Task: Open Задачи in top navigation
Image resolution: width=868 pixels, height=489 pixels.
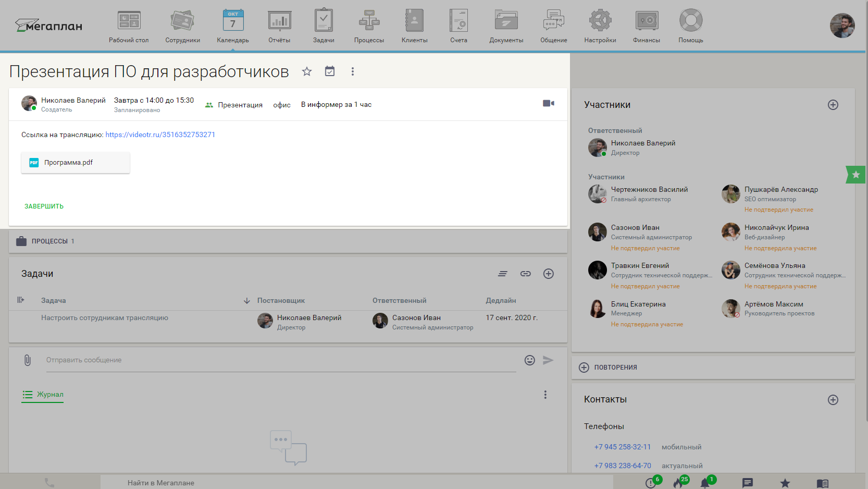Action: (x=324, y=26)
